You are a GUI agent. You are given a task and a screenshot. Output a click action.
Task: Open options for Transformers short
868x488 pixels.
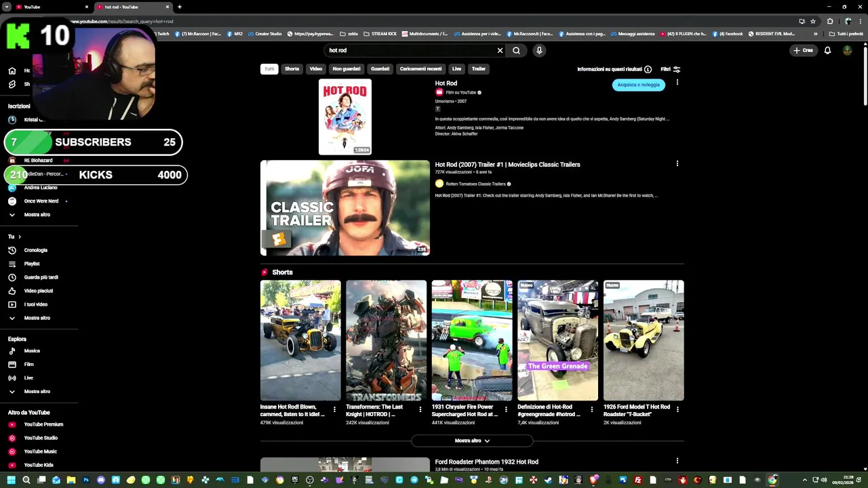point(420,409)
